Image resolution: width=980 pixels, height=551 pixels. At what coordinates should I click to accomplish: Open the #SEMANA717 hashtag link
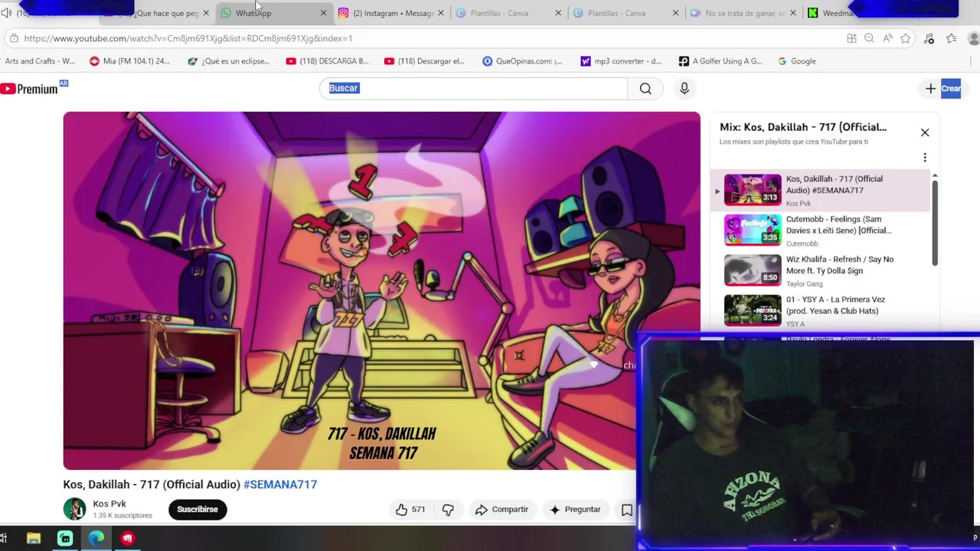pyautogui.click(x=280, y=484)
